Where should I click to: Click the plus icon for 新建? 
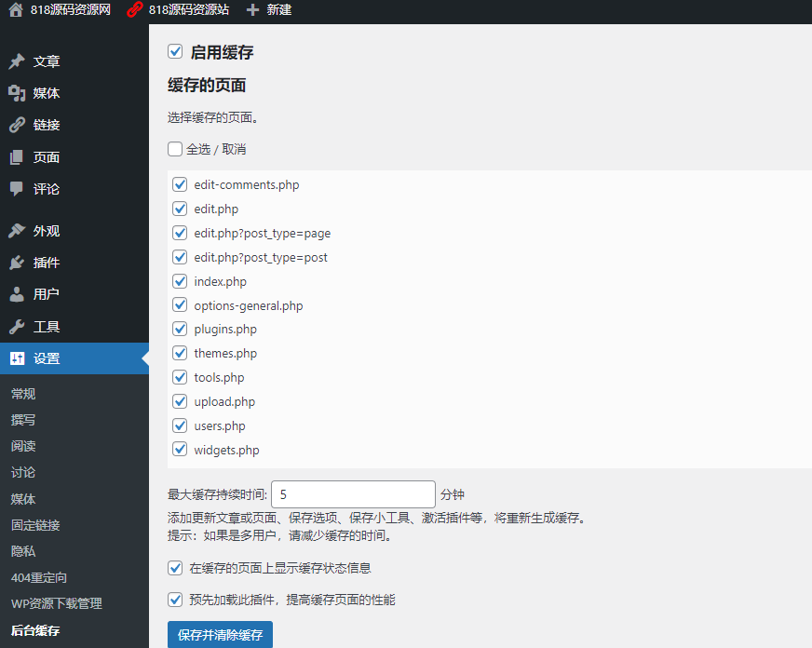[252, 10]
